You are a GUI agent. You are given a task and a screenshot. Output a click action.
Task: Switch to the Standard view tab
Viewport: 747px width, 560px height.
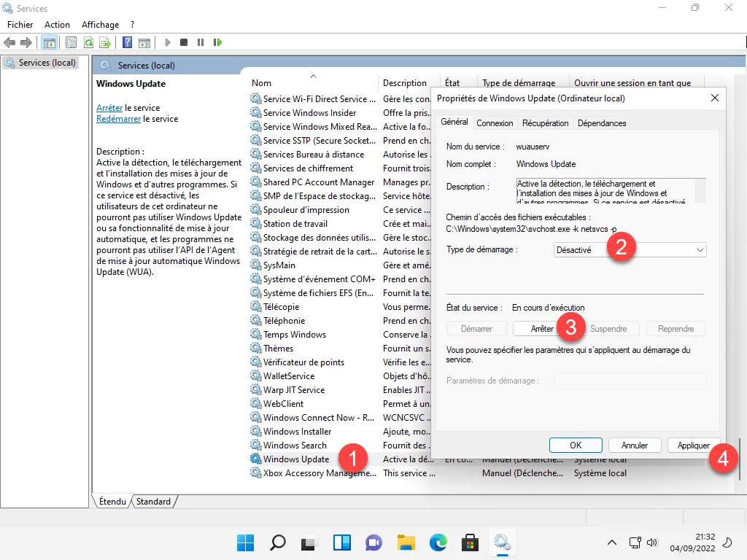coord(153,502)
